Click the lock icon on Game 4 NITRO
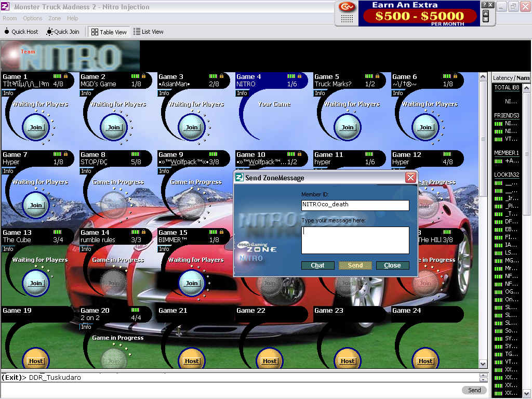Viewport: 532px width, 399px height. tap(299, 76)
